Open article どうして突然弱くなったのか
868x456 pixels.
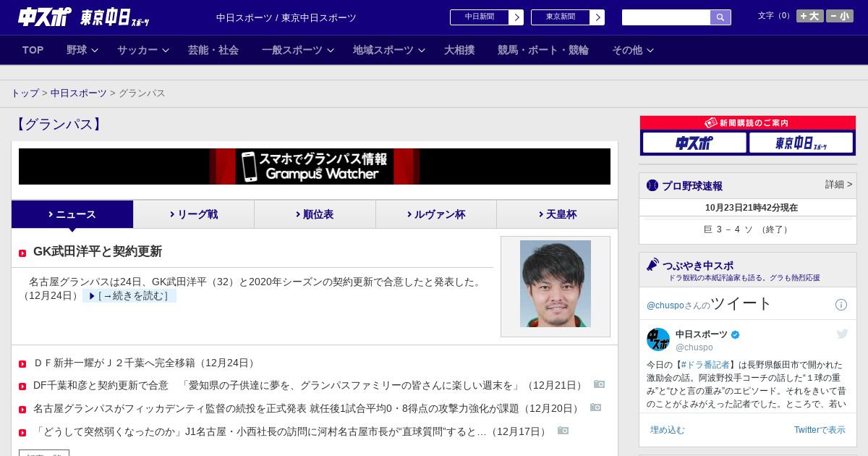click(x=291, y=431)
